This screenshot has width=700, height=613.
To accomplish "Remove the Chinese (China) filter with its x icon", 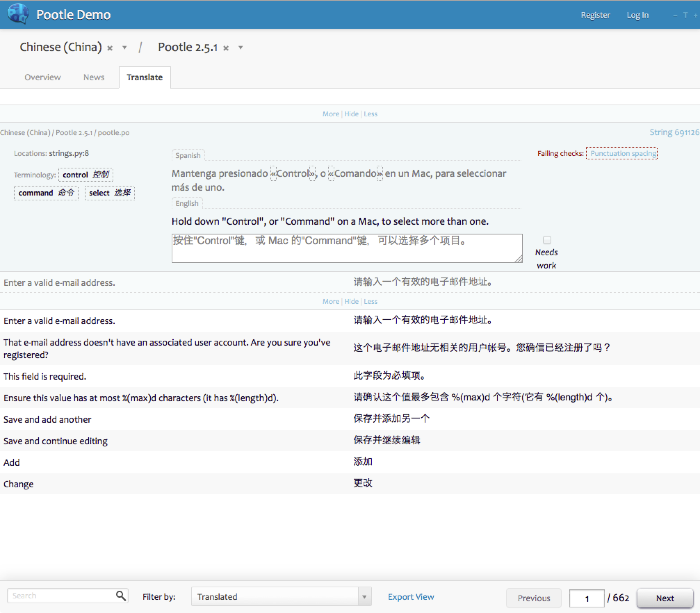I will [x=109, y=48].
